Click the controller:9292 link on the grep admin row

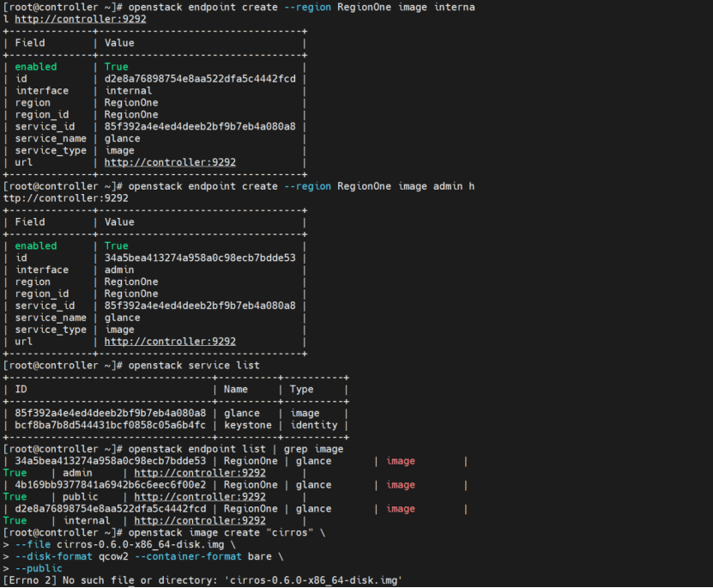200,473
